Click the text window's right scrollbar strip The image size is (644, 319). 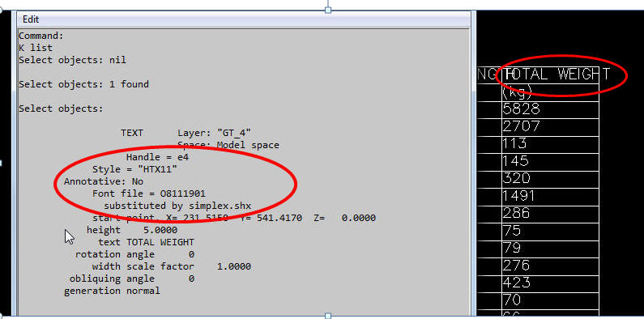[x=474, y=164]
